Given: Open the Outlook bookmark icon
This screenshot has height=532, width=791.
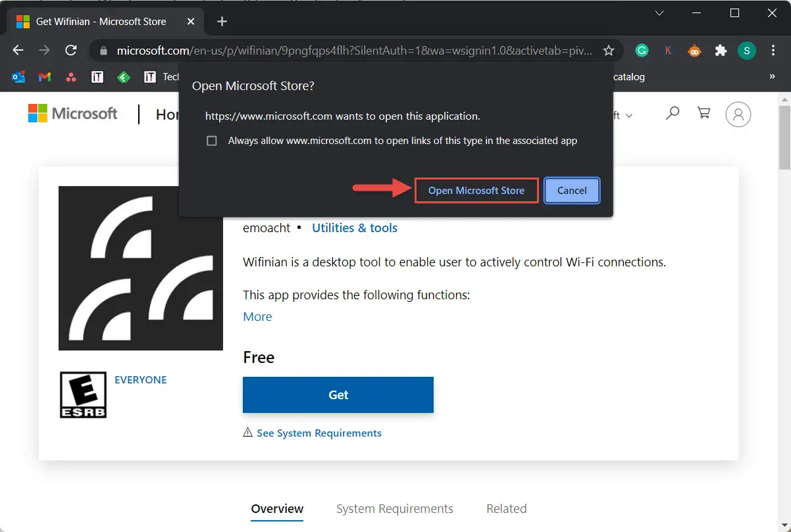Looking at the screenshot, I should pos(18,77).
